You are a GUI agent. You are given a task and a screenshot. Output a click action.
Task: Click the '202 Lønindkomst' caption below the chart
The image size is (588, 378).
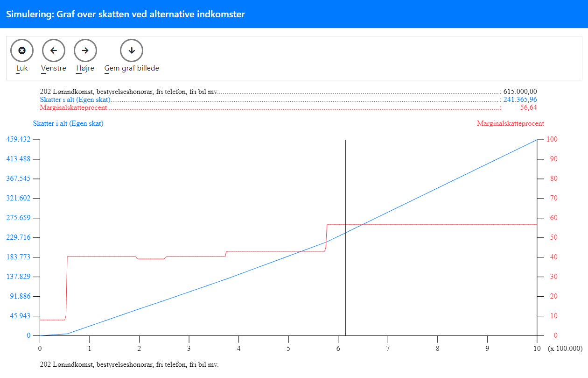click(129, 364)
